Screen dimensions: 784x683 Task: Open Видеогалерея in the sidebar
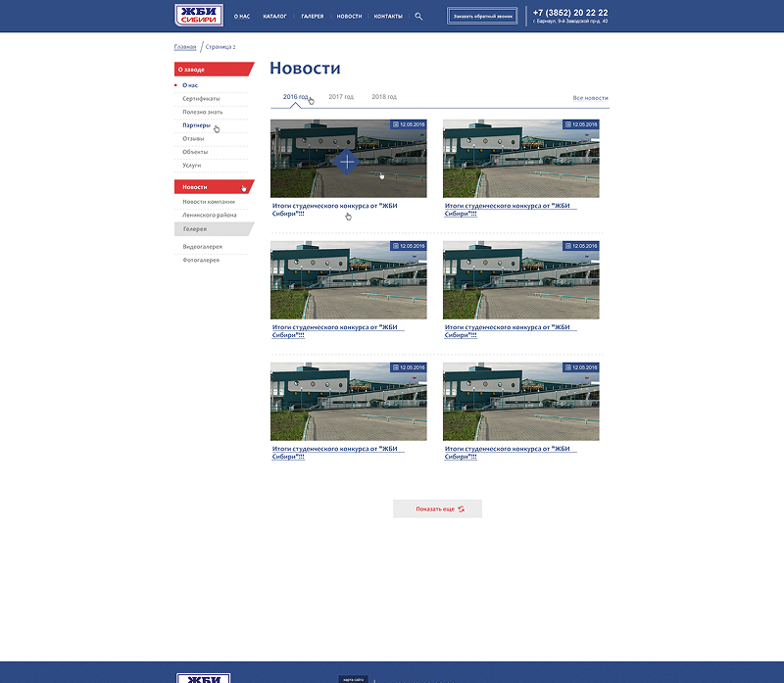pos(202,247)
